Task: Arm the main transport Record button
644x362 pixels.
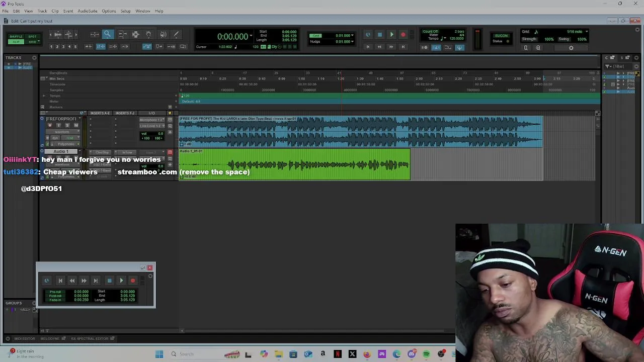Action: pyautogui.click(x=403, y=35)
